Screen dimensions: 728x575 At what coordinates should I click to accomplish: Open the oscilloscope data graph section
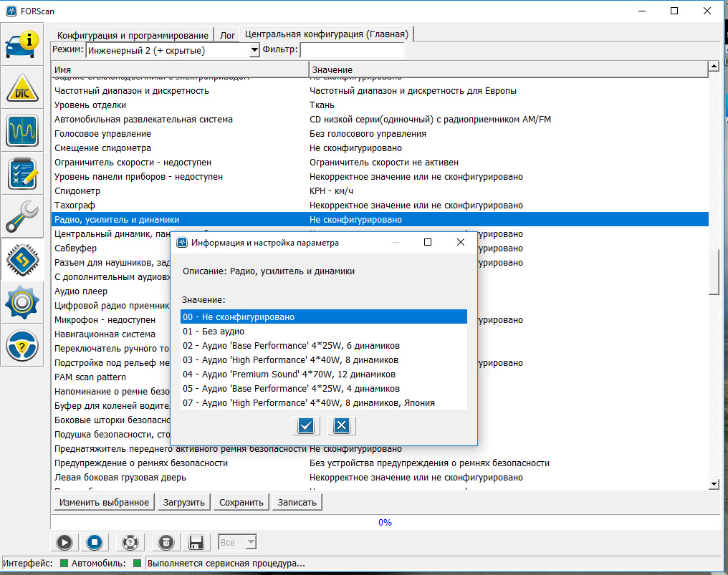tap(21, 130)
